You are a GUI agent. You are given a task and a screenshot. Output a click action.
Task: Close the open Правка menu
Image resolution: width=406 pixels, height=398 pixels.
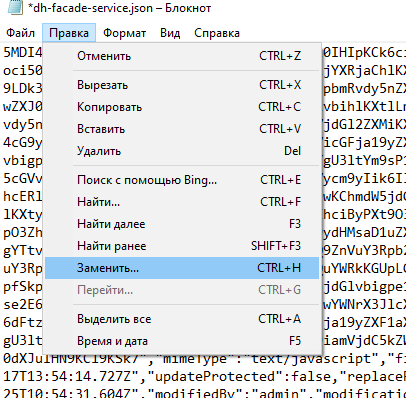(69, 33)
